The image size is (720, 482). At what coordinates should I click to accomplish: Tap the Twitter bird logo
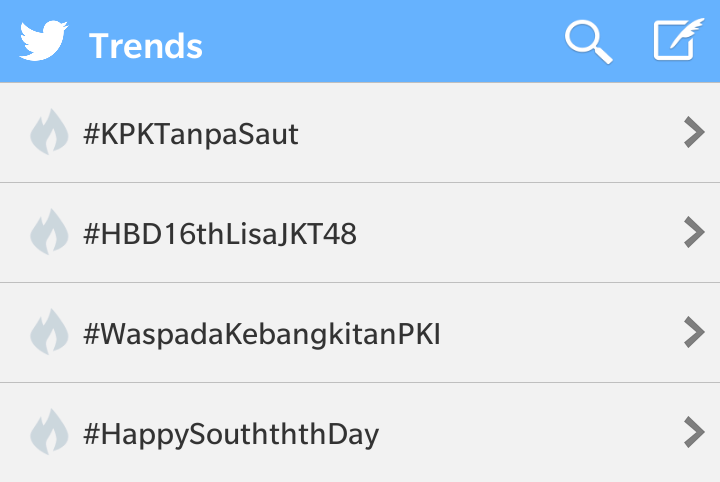coord(44,40)
